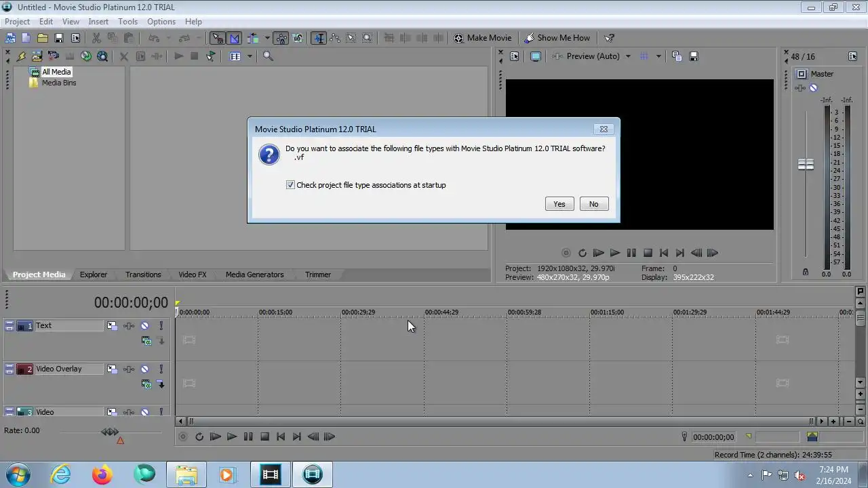The height and width of the screenshot is (488, 868).
Task: Open the Help menu
Action: click(x=193, y=22)
